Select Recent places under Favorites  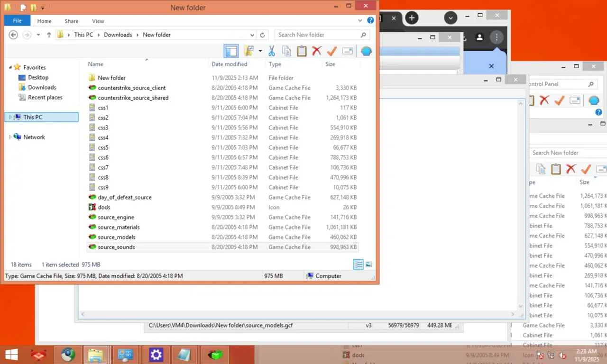[x=45, y=97]
